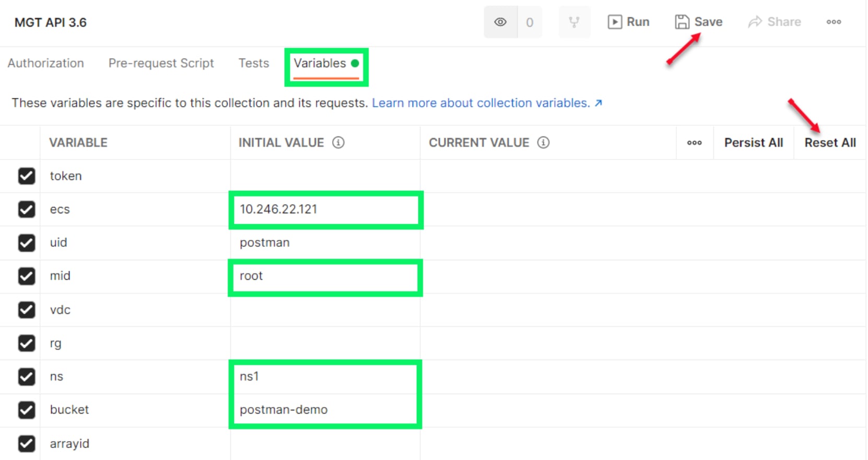Open the Authorization tab
The height and width of the screenshot is (460, 868).
pos(46,63)
